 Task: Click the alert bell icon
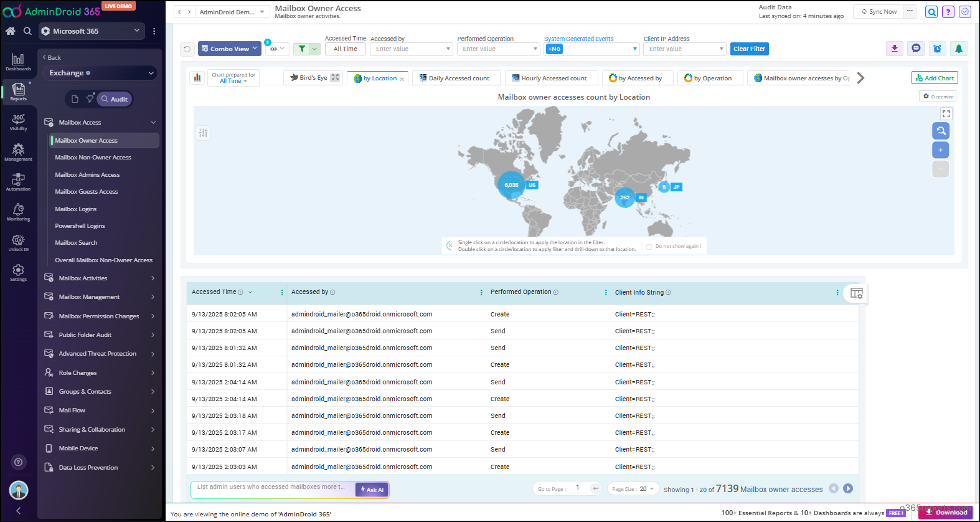coord(959,49)
